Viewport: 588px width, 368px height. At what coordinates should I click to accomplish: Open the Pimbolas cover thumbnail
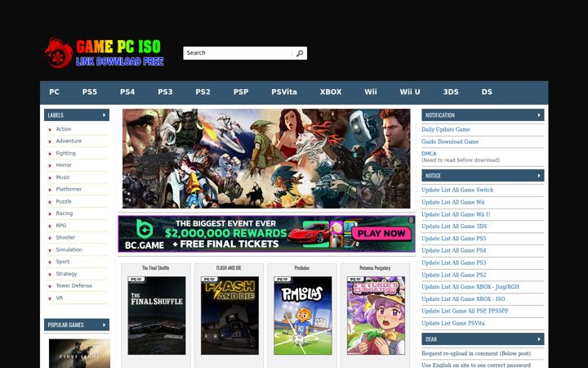[303, 316]
